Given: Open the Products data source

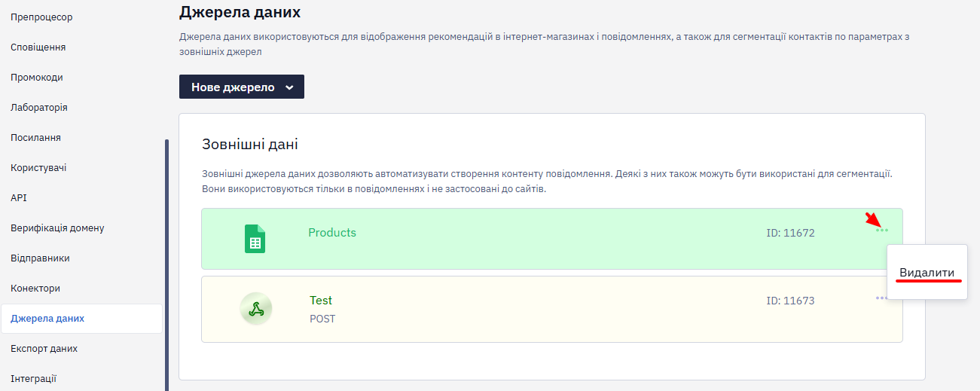Looking at the screenshot, I should tap(332, 233).
